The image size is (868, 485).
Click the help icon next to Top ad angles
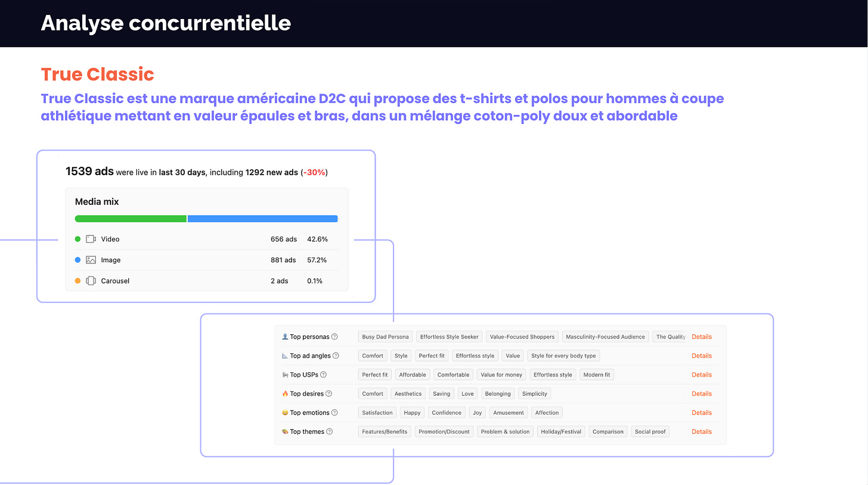click(336, 356)
